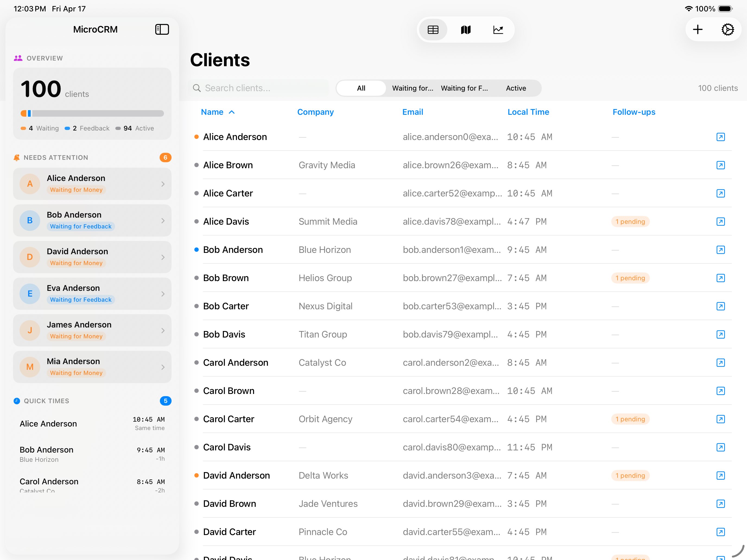The image size is (747, 560).
Task: Sort by Local Time column
Action: 528,112
